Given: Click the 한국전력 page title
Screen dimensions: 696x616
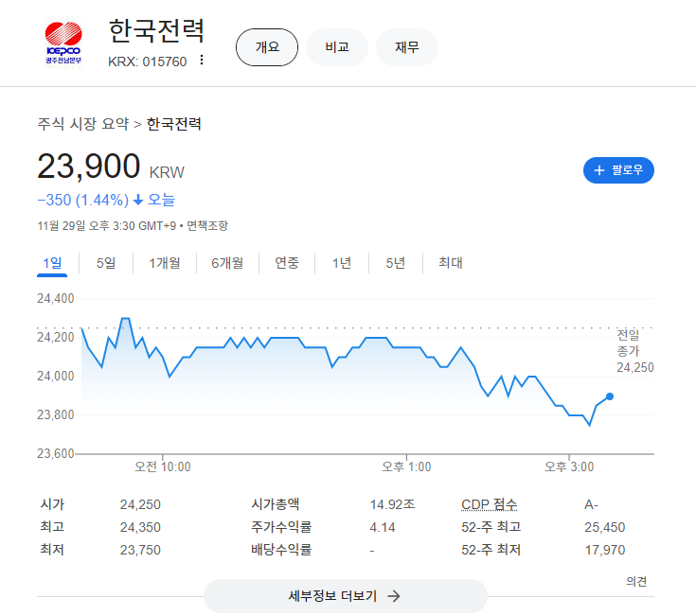Looking at the screenshot, I should pos(156,31).
